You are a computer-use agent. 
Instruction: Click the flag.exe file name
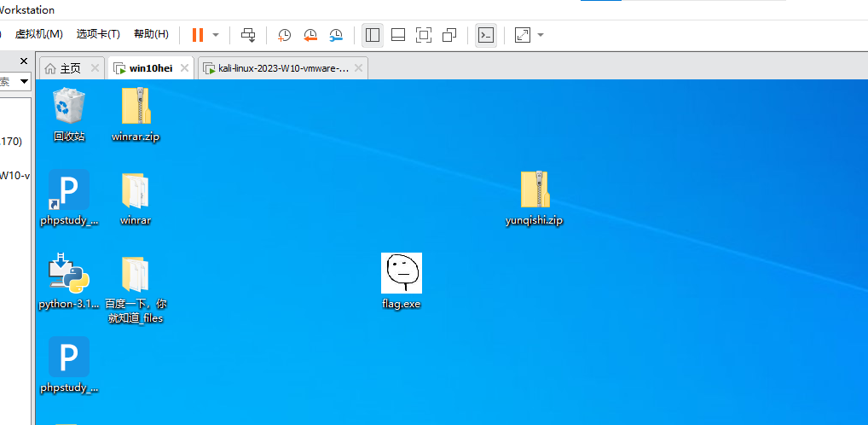point(402,304)
